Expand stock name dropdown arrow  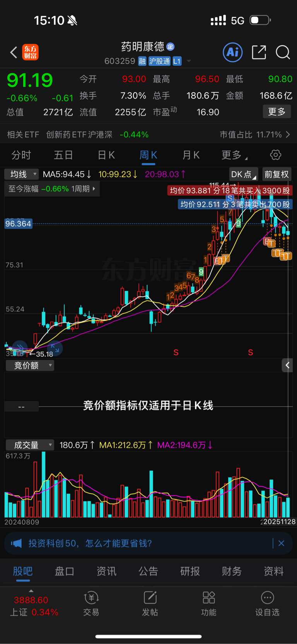click(x=189, y=61)
